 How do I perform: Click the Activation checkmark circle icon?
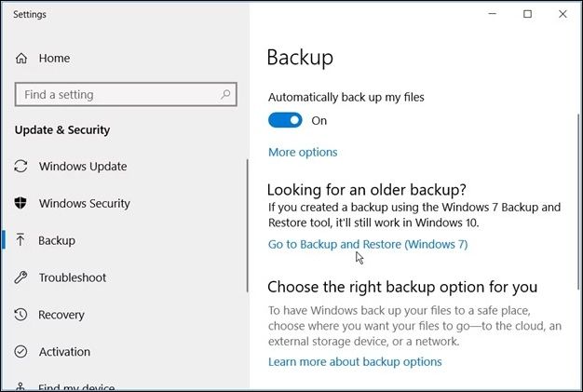click(21, 352)
